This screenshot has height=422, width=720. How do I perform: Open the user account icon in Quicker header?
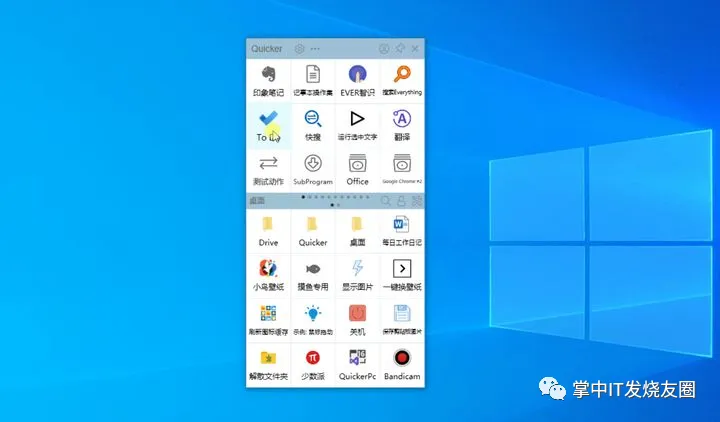384,49
